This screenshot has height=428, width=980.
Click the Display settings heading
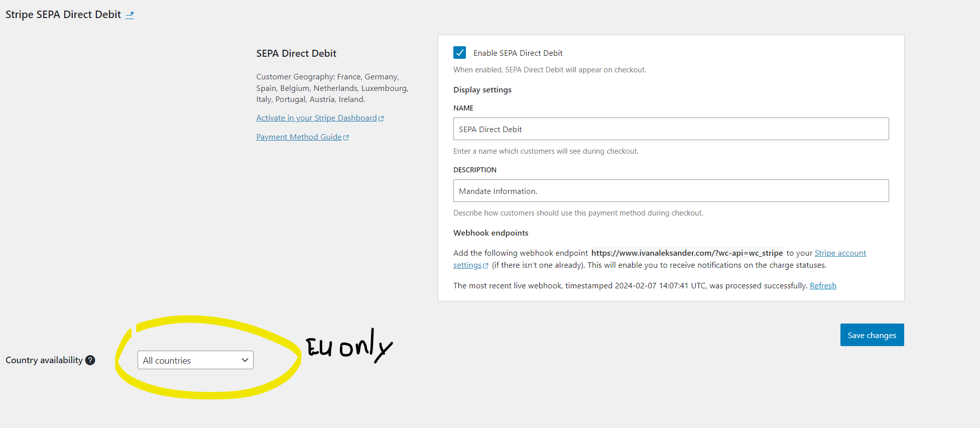click(x=482, y=90)
